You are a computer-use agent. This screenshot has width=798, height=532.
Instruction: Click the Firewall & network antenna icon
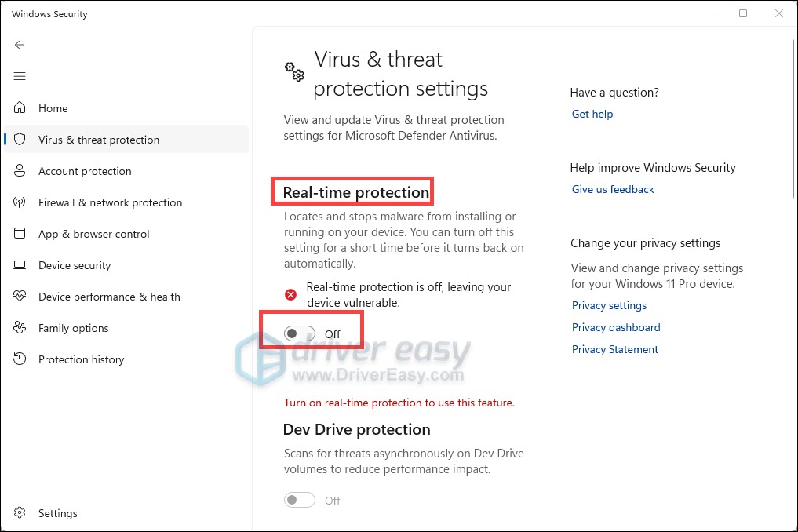click(x=20, y=202)
